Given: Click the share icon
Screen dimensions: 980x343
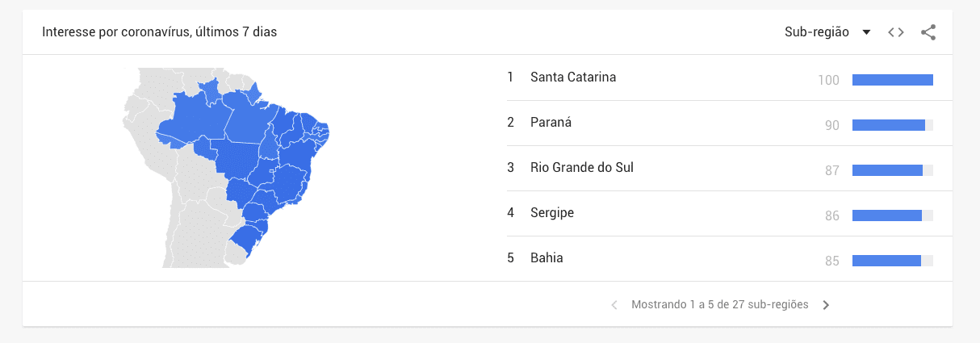Looking at the screenshot, I should (928, 32).
